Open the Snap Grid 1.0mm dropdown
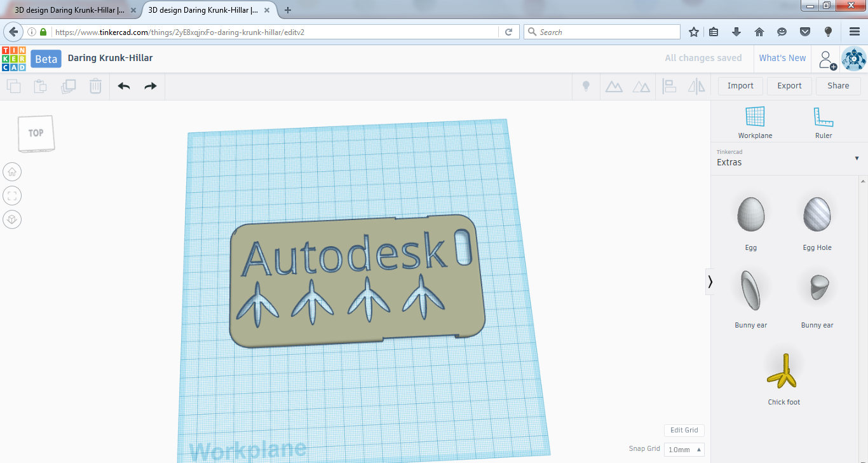This screenshot has height=463, width=868. 684,450
